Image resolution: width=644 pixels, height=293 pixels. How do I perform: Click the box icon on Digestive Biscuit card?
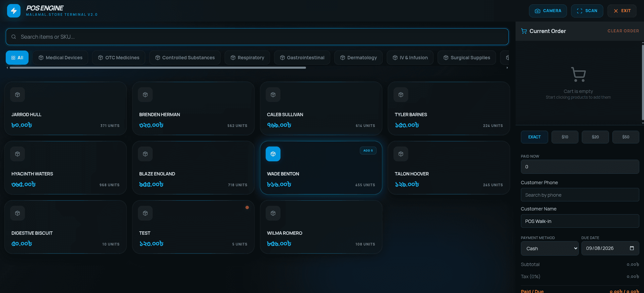17,213
